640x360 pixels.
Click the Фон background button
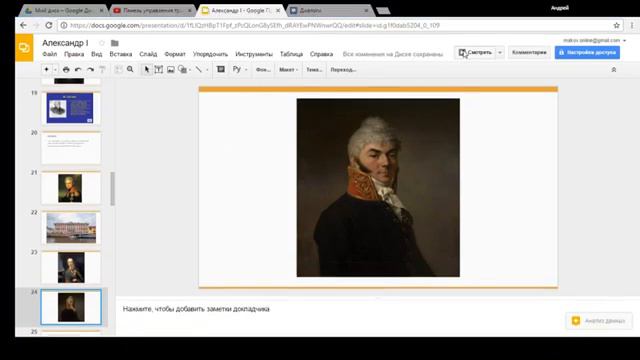[263, 70]
